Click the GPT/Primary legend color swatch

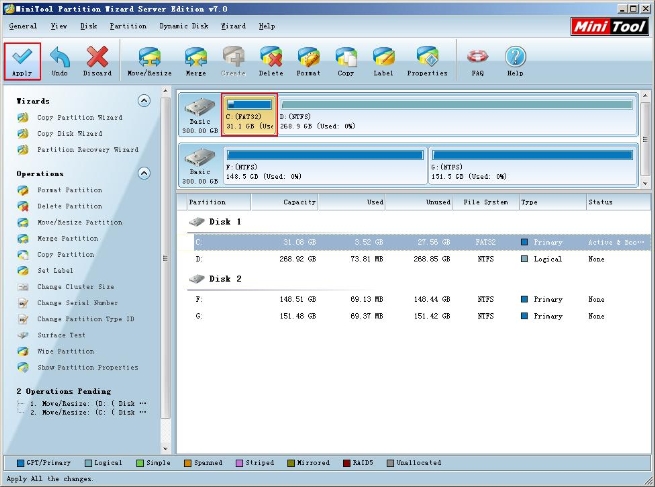[20, 463]
